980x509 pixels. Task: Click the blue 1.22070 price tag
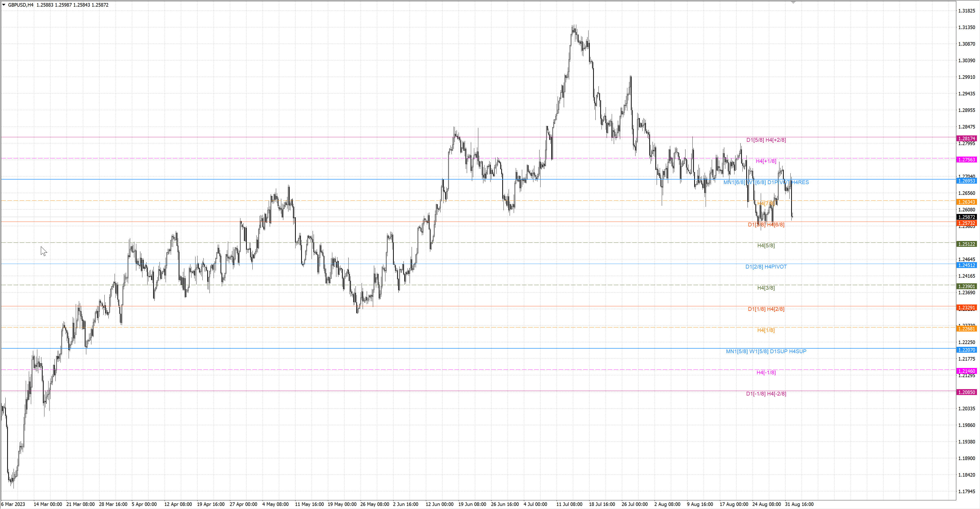(x=967, y=350)
